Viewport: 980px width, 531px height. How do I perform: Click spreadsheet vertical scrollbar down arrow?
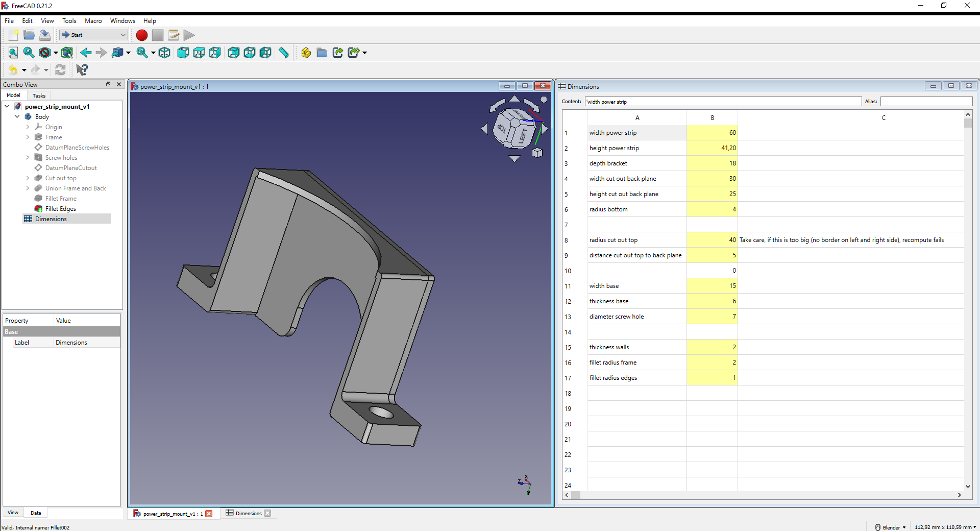pyautogui.click(x=968, y=487)
